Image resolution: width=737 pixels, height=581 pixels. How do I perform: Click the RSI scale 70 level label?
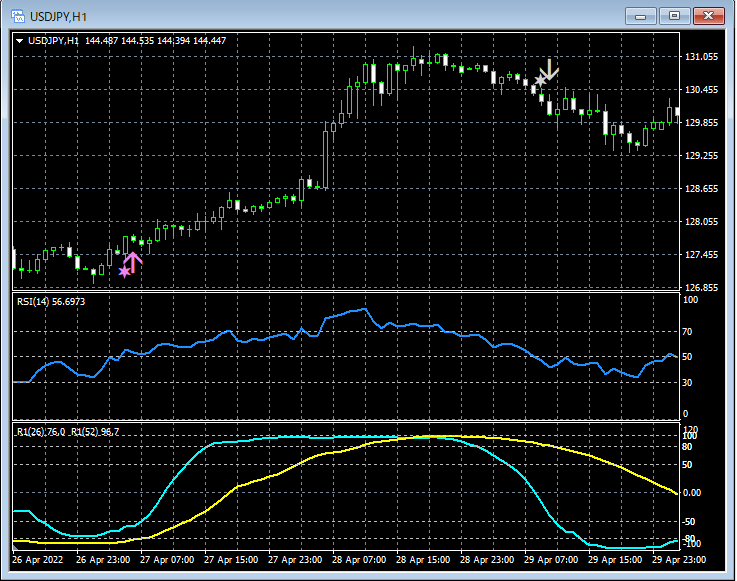[689, 330]
